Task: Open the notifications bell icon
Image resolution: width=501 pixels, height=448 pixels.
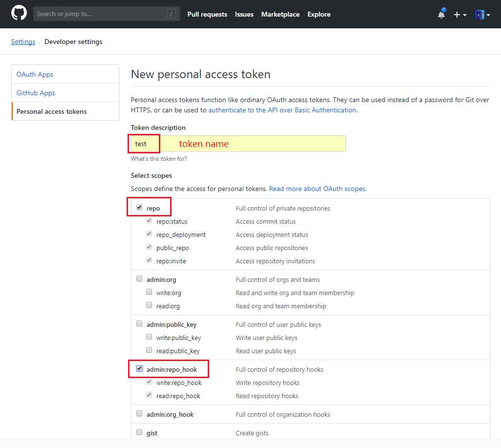Action: coord(441,14)
